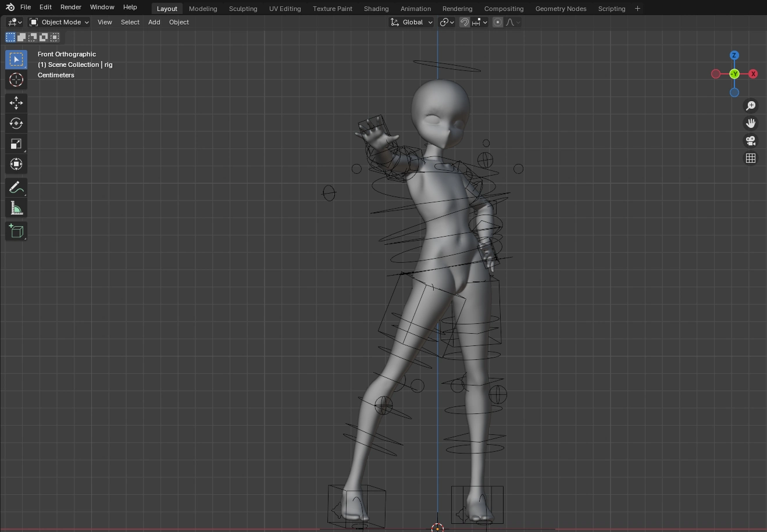Switch to the Compositing workspace tab

[x=504, y=9]
